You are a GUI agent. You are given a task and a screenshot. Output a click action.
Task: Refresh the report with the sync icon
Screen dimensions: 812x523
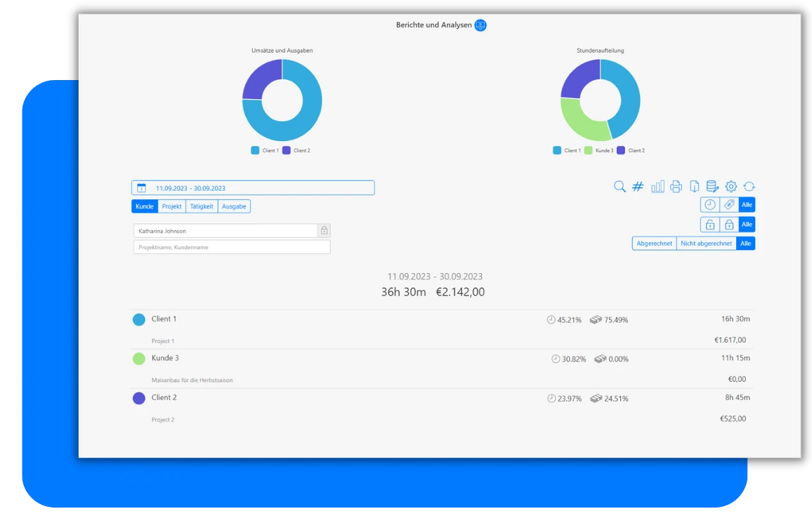tap(749, 187)
